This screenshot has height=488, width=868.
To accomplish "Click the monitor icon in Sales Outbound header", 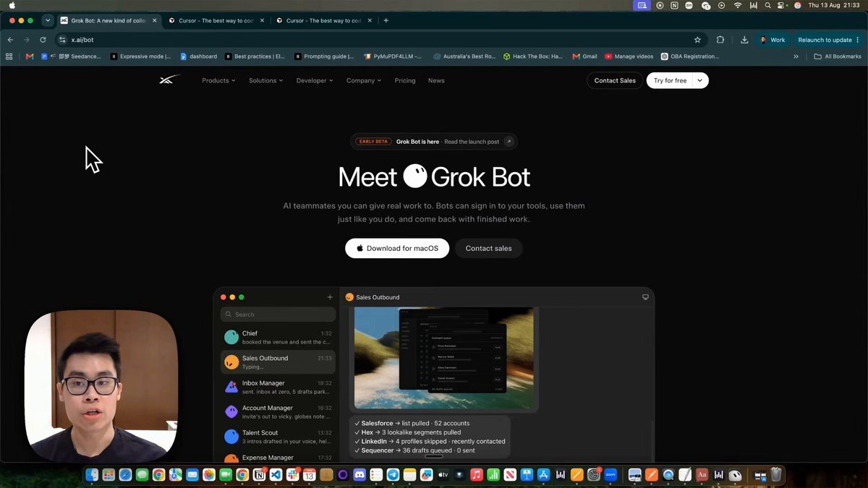I will [645, 297].
